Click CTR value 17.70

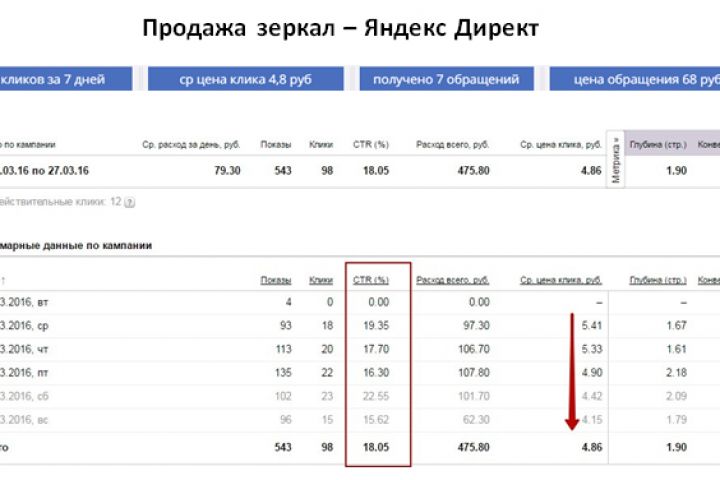tap(376, 349)
